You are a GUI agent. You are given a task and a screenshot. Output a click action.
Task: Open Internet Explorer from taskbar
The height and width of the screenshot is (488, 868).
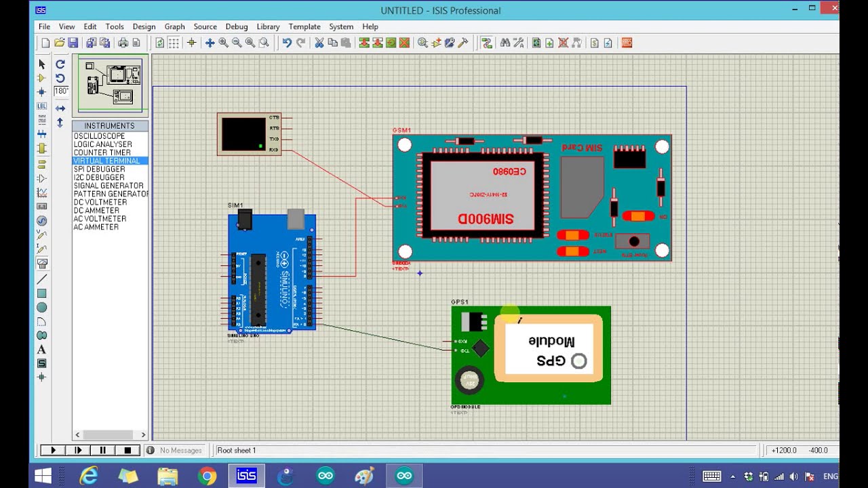click(x=89, y=476)
